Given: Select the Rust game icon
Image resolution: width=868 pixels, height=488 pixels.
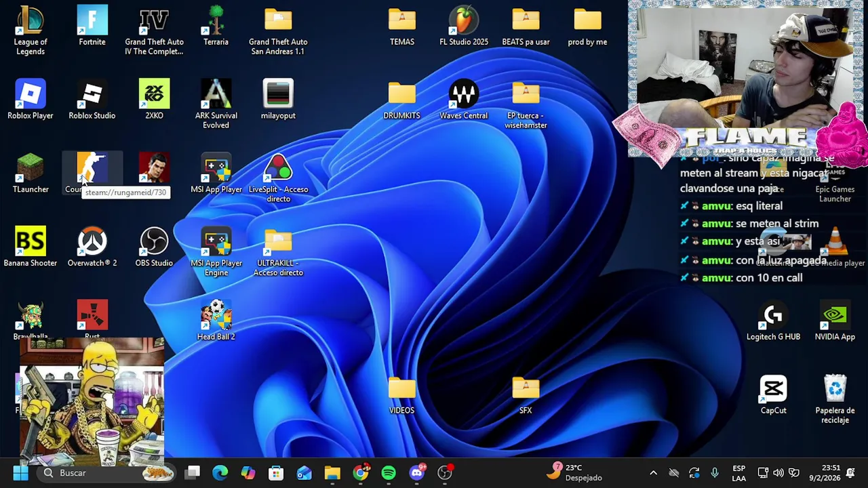Looking at the screenshot, I should [x=92, y=319].
